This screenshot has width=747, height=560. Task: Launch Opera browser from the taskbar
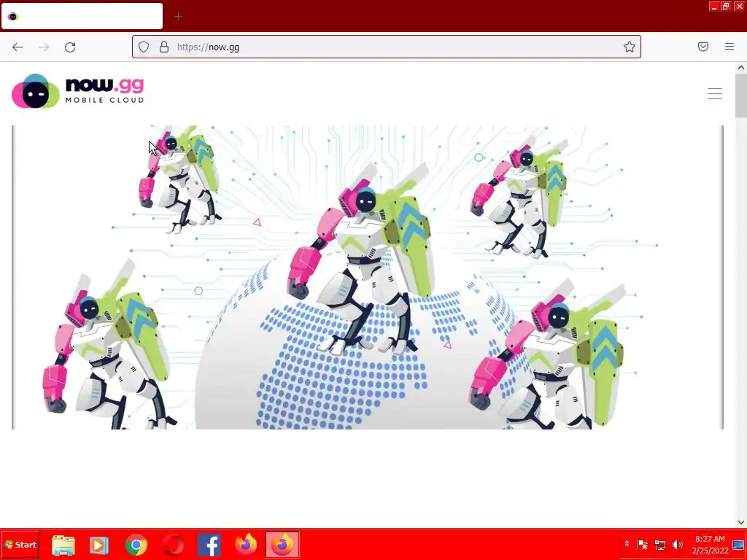173,545
